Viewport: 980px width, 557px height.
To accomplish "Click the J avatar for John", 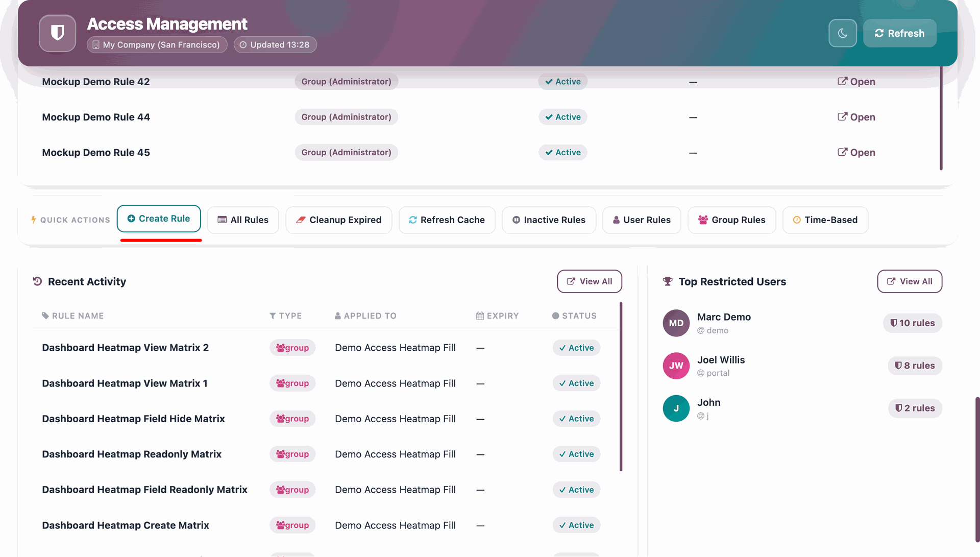I will coord(676,408).
